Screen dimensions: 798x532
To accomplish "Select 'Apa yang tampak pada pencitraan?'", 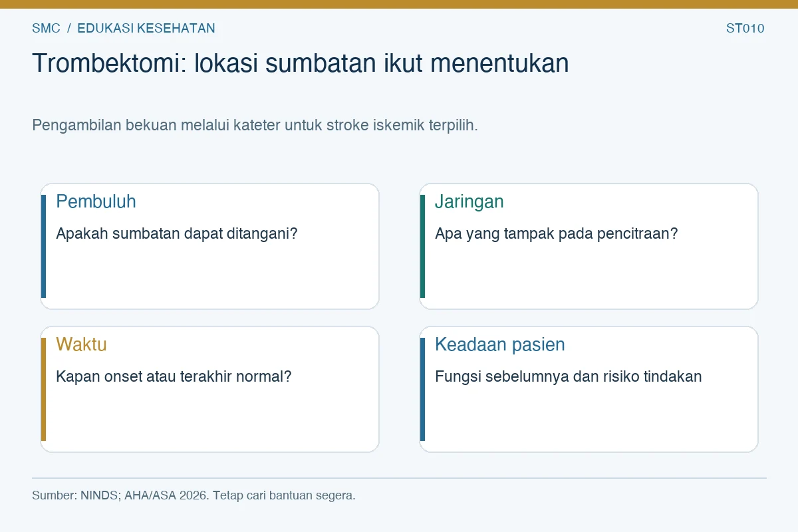I will point(557,234).
